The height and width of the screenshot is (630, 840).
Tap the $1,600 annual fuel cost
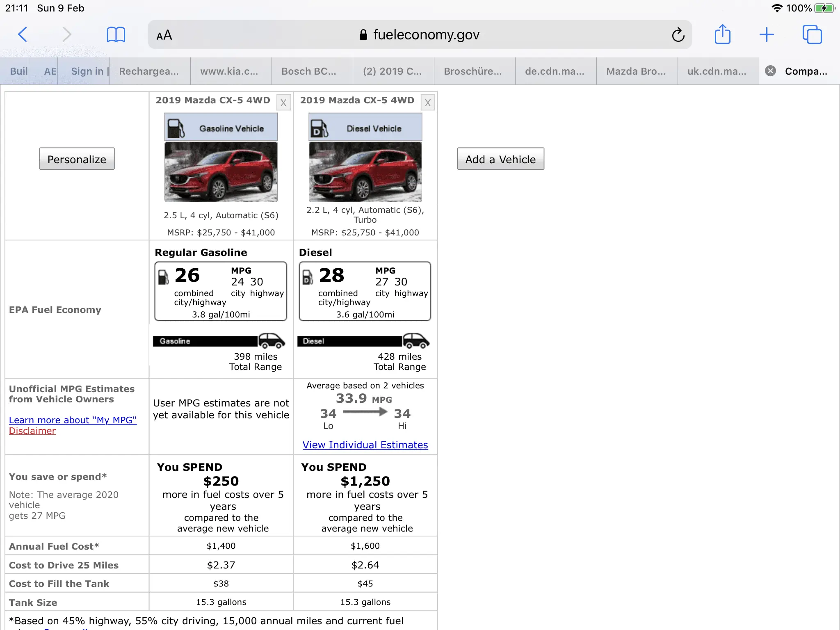click(x=365, y=546)
